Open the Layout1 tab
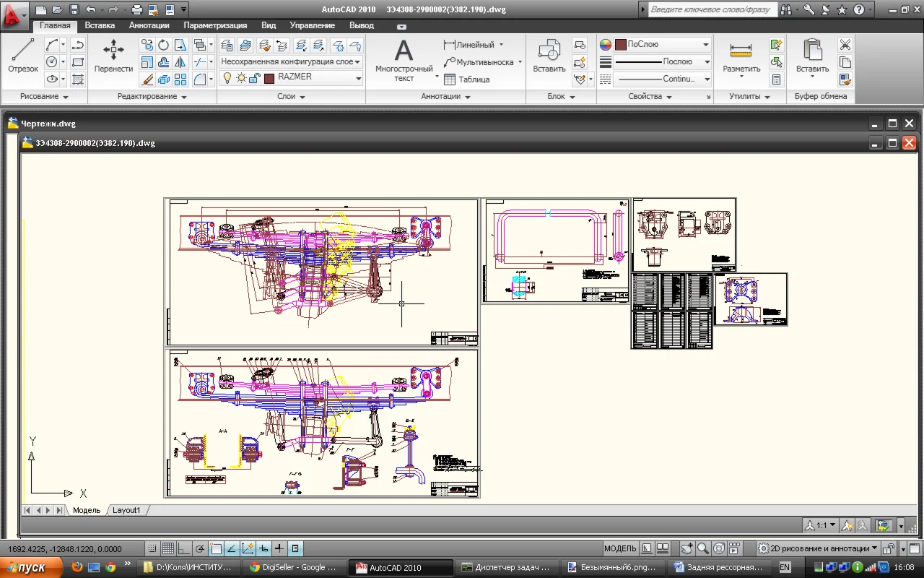 [x=126, y=510]
